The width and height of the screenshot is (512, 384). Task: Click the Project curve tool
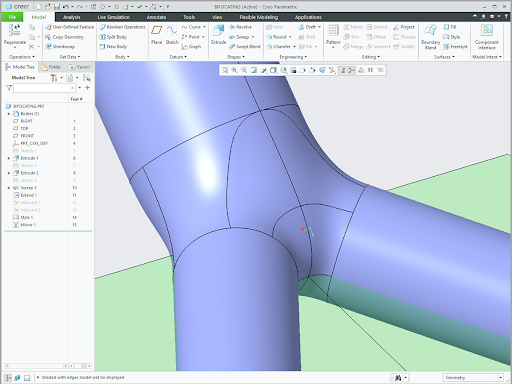pyautogui.click(x=404, y=27)
